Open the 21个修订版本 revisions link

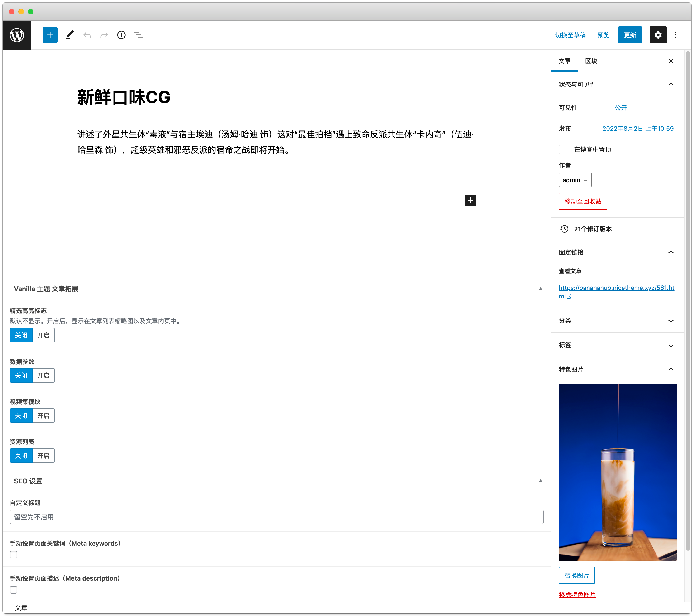[x=593, y=229]
